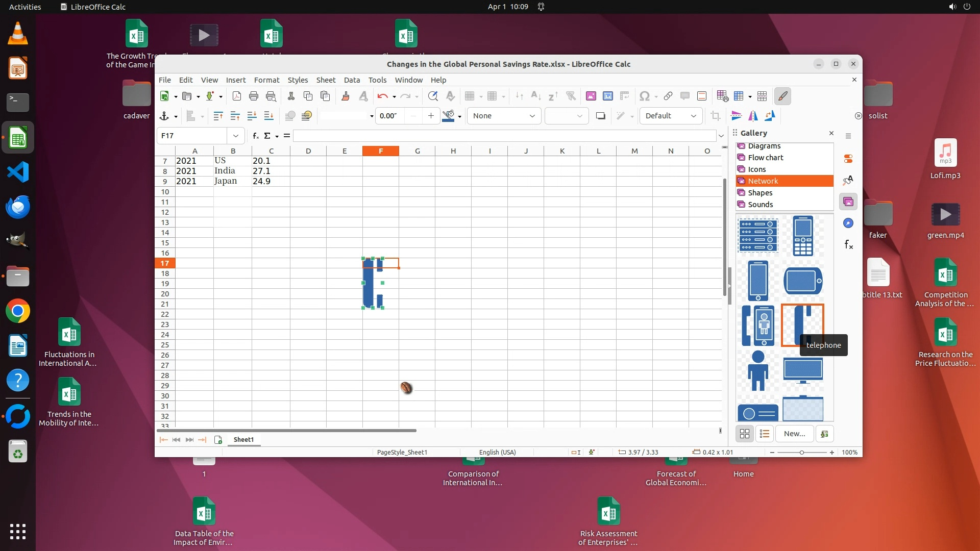Switch gallery to Detailed View
Viewport: 980px width, 551px height.
pos(764,434)
